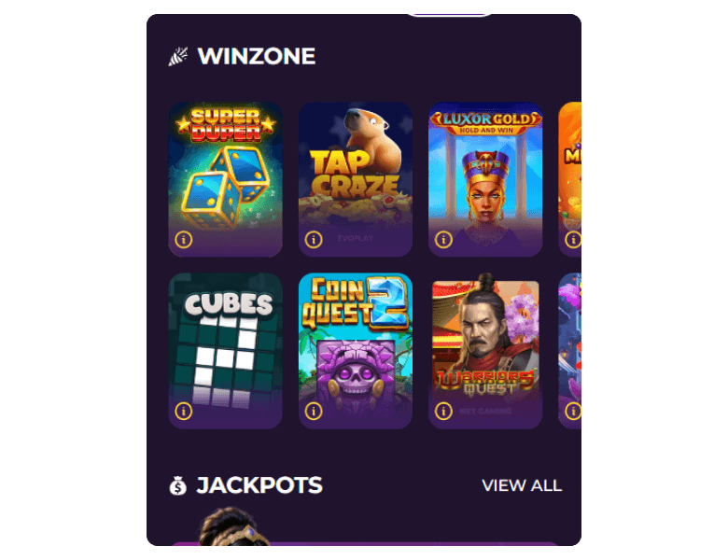Launch Coin Quest 2 game
Screen dimensions: 728x560
[356, 351]
